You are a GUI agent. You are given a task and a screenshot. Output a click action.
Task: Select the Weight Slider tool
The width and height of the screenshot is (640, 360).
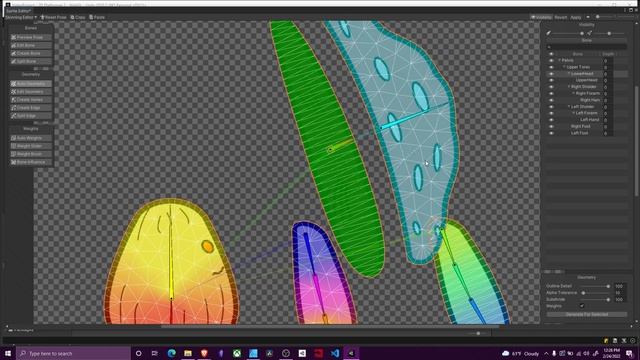[x=31, y=146]
